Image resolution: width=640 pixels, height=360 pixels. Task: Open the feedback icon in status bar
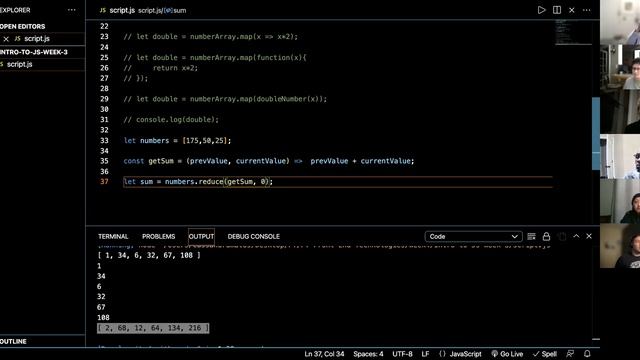pyautogui.click(x=570, y=354)
